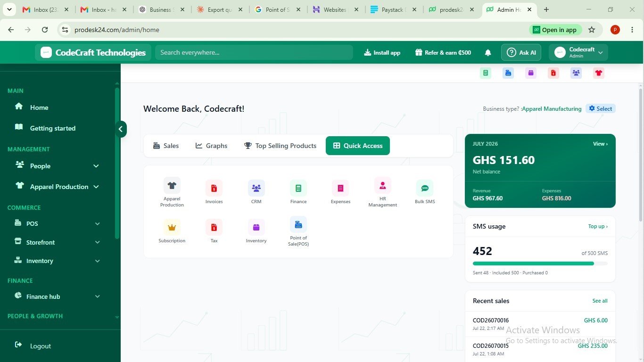The width and height of the screenshot is (644, 362).
Task: Click the Apparel Manufacturing business type link
Action: point(552,109)
